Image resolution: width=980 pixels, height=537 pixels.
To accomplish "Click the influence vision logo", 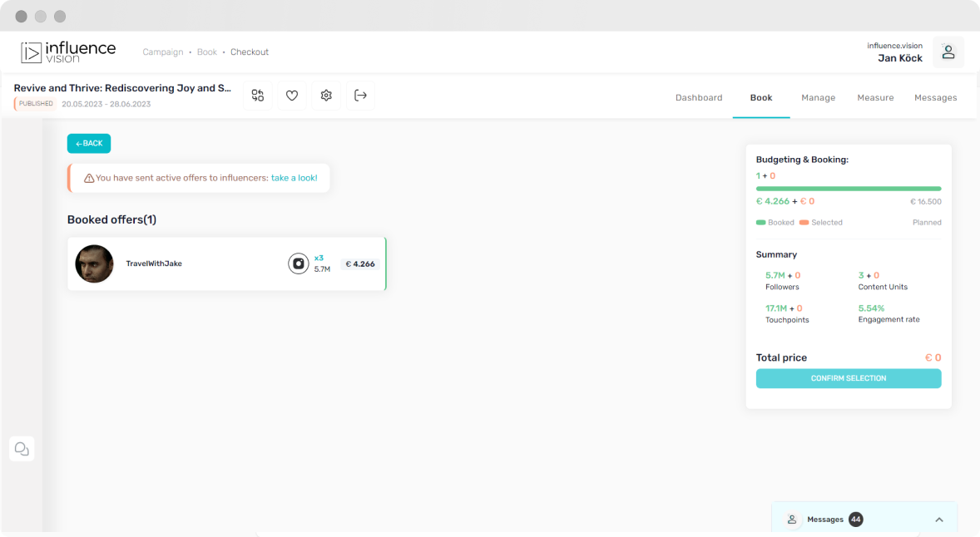I will [x=68, y=52].
